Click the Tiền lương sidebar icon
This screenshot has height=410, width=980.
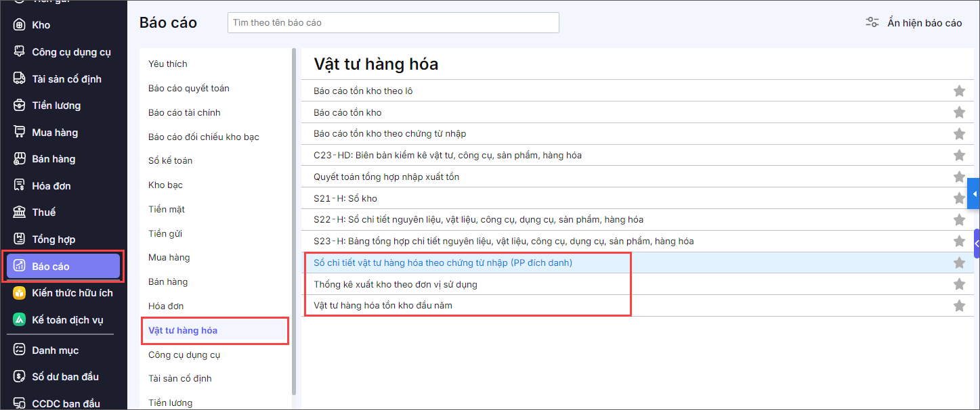click(20, 106)
